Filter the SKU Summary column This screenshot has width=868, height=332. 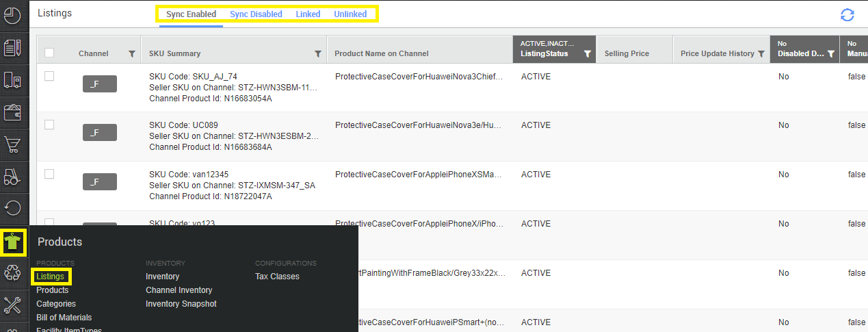tap(318, 54)
